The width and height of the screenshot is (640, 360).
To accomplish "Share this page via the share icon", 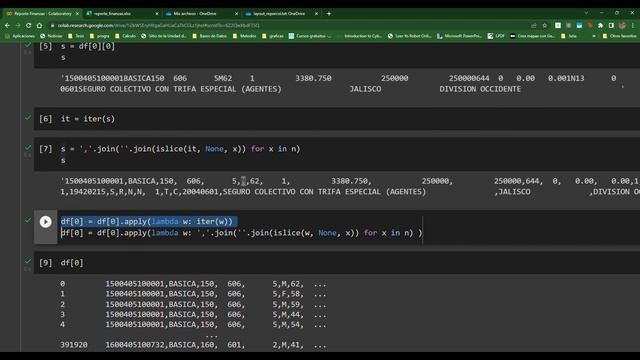I will tap(534, 25).
